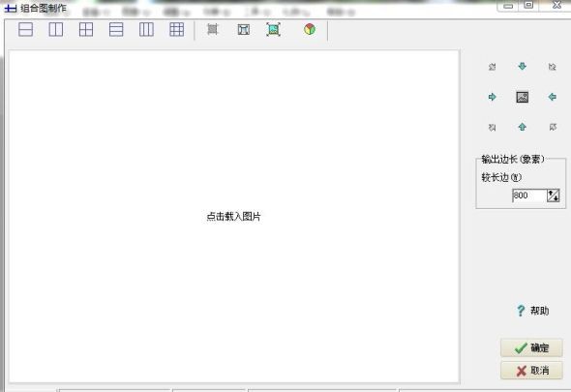The width and height of the screenshot is (571, 392).
Task: Click the right-pointing teal arrow
Action: coord(492,97)
